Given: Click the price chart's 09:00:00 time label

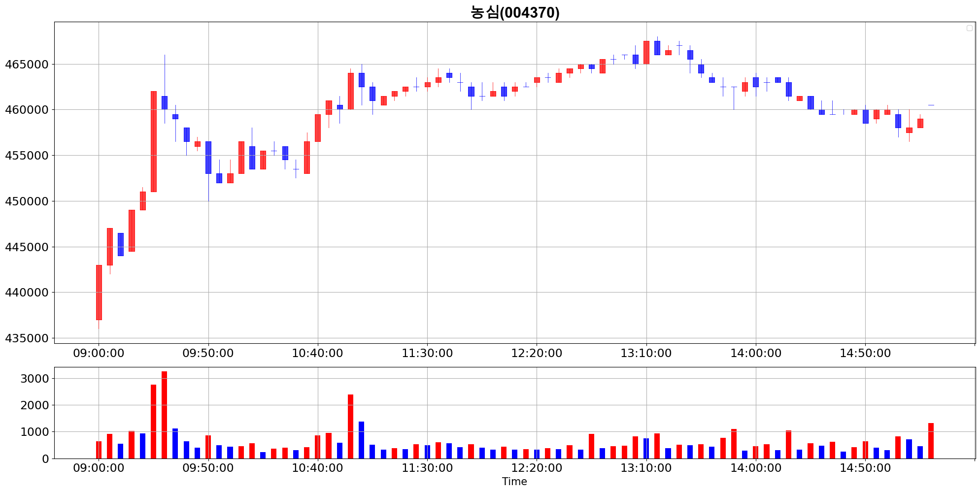Looking at the screenshot, I should tap(99, 353).
